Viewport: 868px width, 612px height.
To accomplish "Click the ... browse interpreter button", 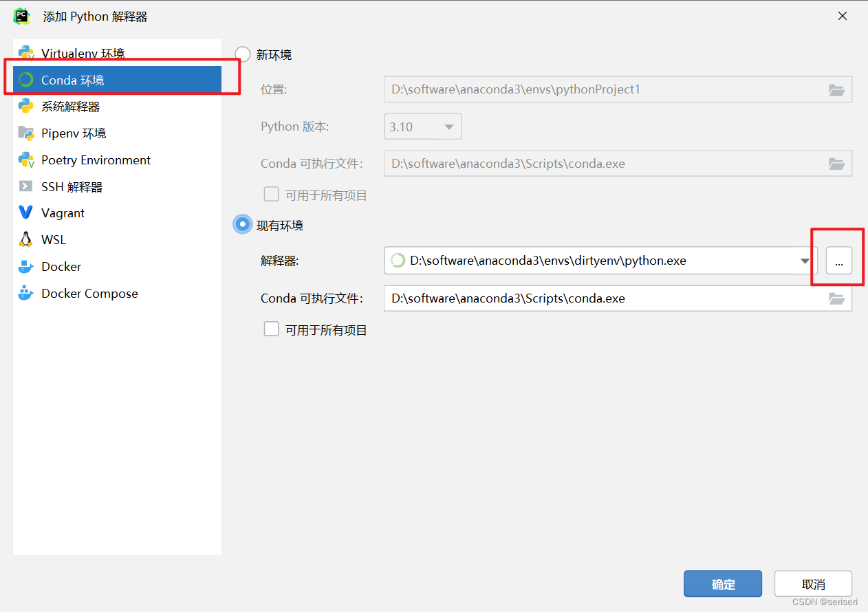I will (x=839, y=261).
